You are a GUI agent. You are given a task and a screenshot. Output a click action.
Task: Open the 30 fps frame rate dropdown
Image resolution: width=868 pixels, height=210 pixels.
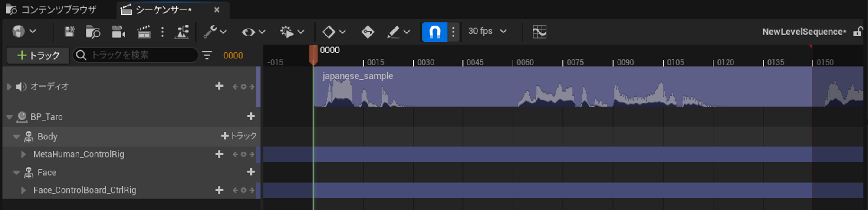coord(487,31)
